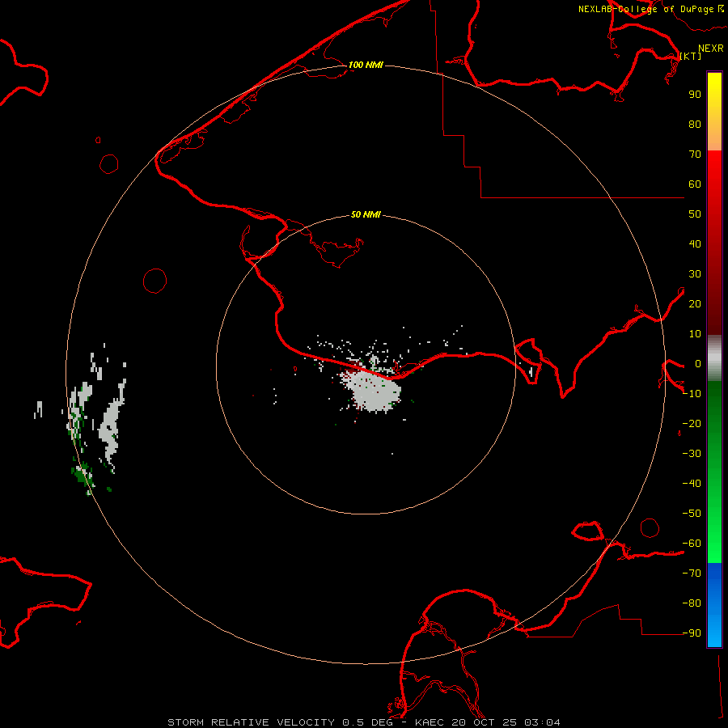Click the 90 value on velocity scale
This screenshot has height=728, width=728.
[x=695, y=95]
